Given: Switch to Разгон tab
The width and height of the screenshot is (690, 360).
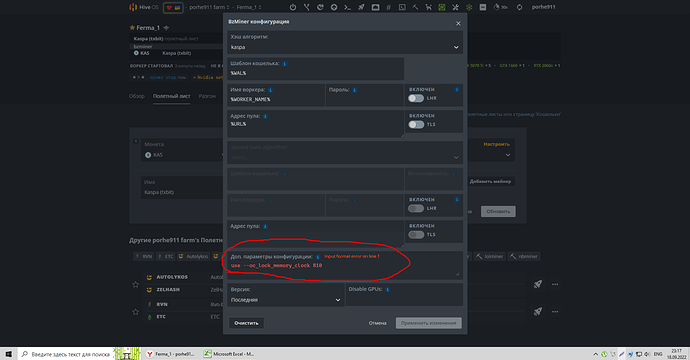Looking at the screenshot, I should tap(207, 96).
